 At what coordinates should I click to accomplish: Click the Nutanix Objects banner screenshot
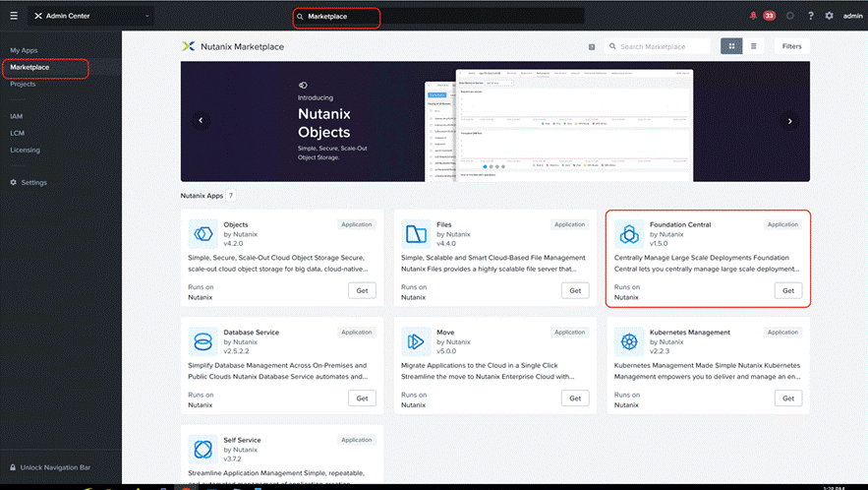559,125
